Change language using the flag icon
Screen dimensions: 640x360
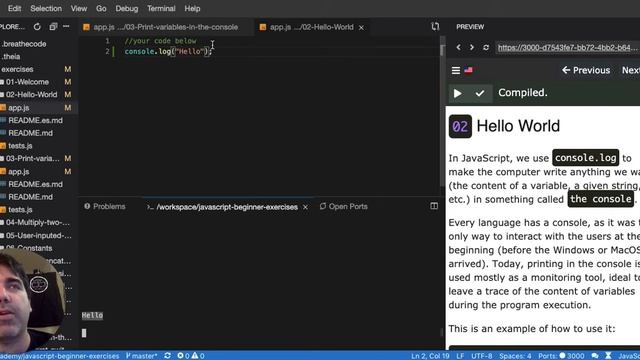click(468, 70)
